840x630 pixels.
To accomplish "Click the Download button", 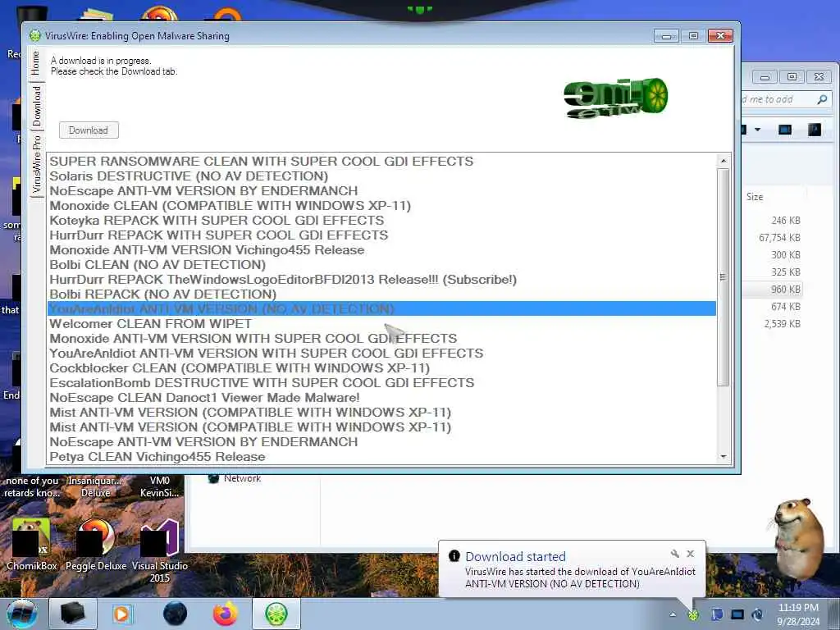I will pos(89,130).
